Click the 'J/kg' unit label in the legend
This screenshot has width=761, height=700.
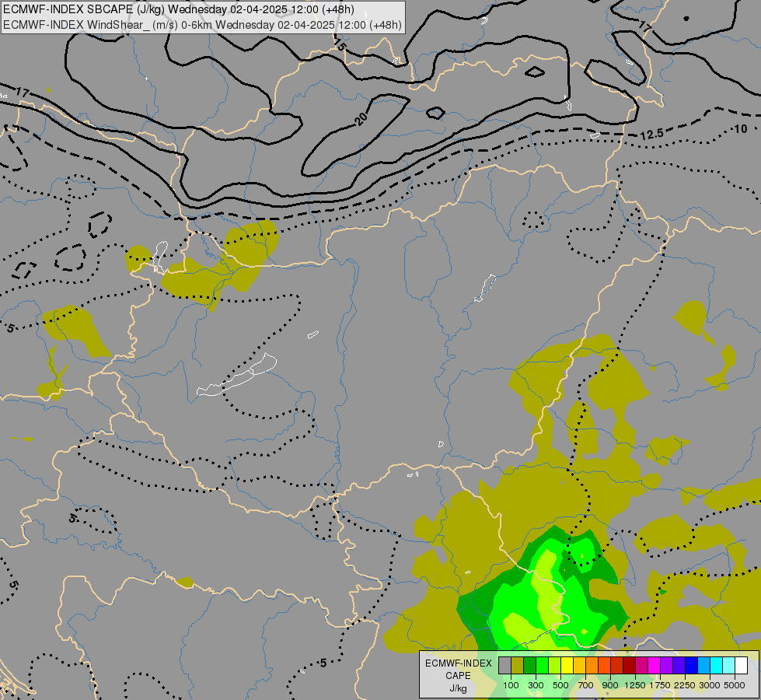458,688
